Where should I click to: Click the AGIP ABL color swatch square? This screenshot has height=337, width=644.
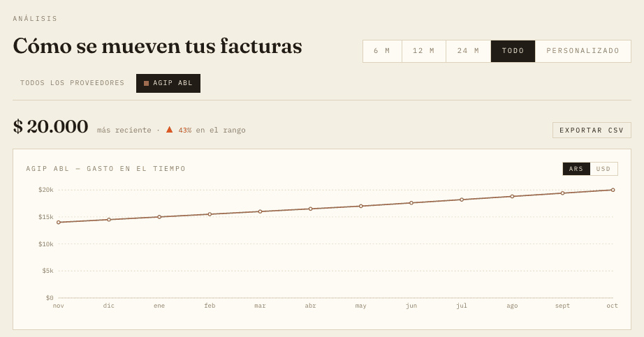point(146,83)
